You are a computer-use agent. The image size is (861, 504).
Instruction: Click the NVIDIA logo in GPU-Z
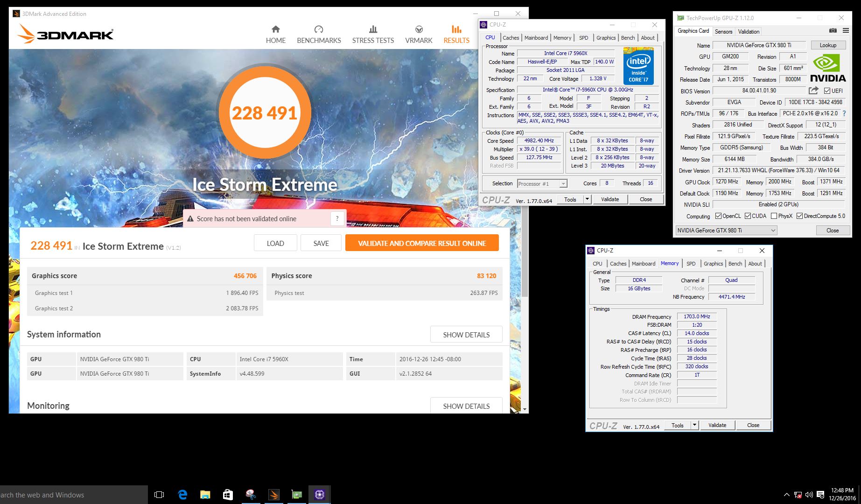pos(828,68)
